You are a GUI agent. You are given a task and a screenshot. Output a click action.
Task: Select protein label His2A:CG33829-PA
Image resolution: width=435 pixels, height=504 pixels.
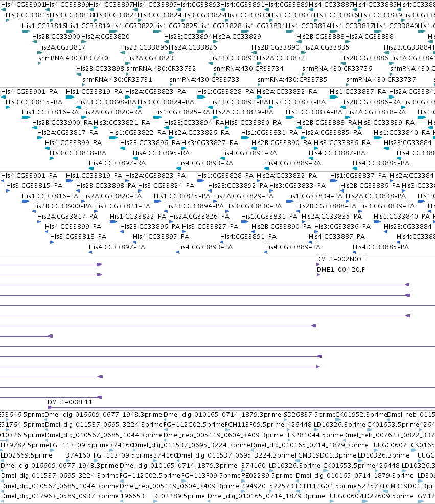point(243,196)
